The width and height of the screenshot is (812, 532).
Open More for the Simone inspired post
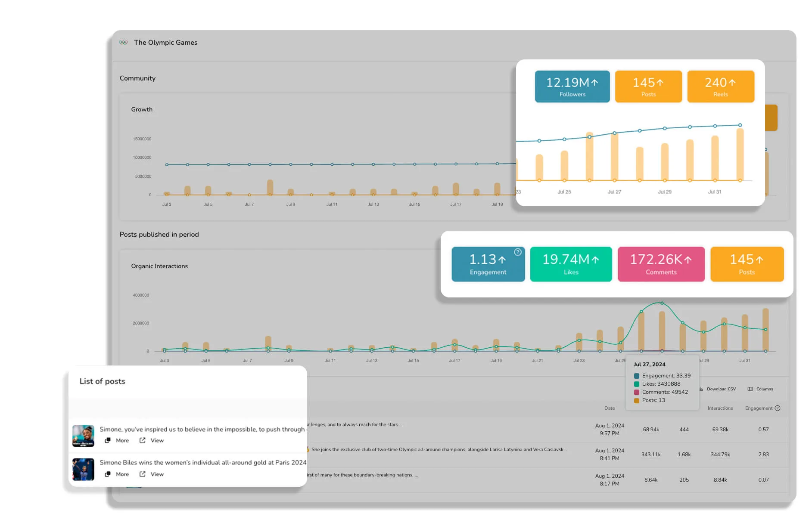(x=117, y=440)
